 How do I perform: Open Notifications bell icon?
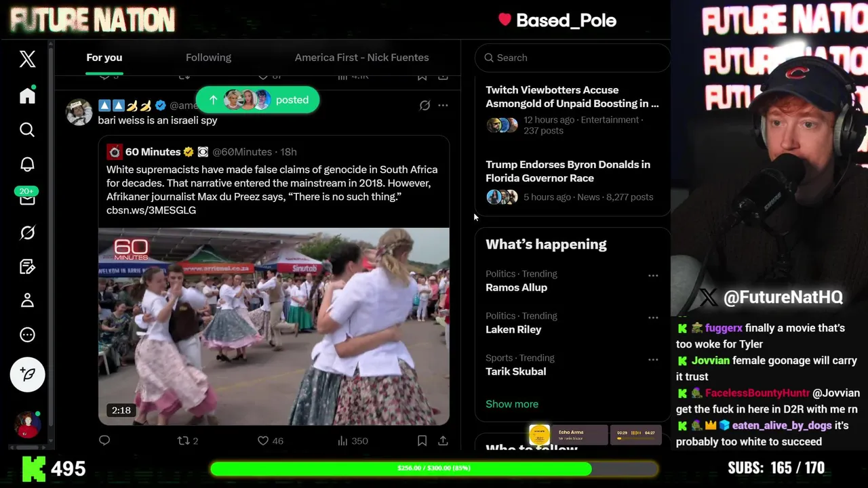[x=27, y=164]
